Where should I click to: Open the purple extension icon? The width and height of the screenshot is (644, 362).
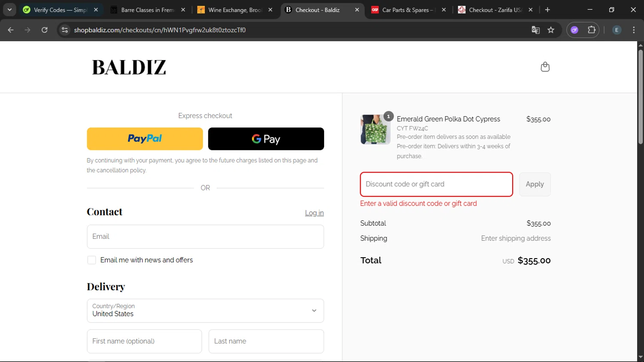coord(574,30)
